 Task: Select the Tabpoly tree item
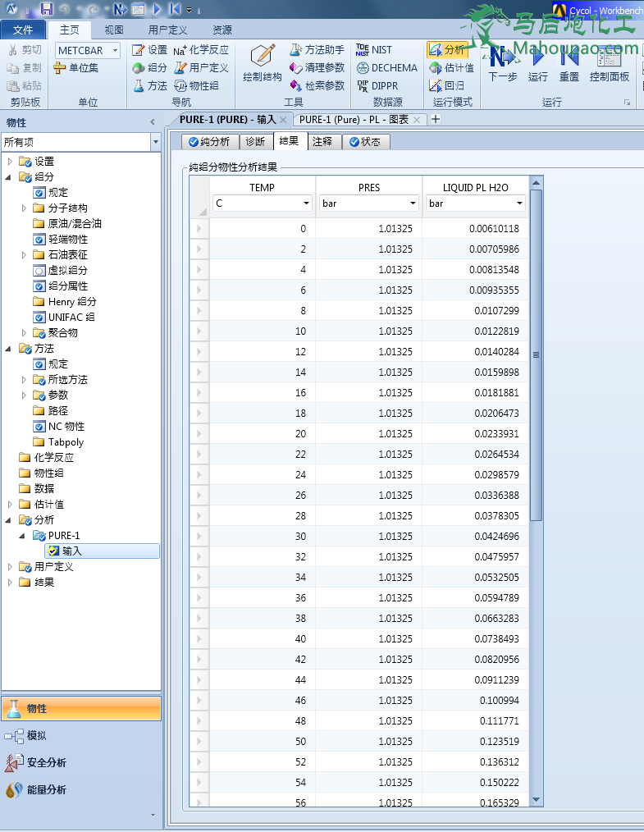pos(58,442)
